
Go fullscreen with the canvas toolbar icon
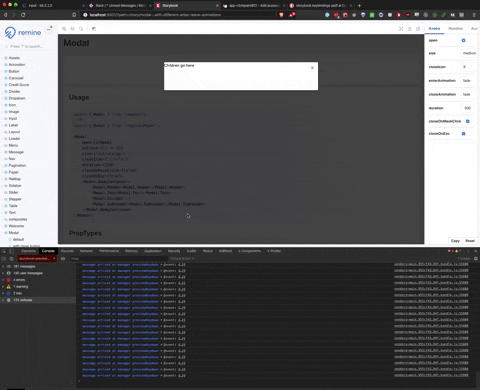[x=401, y=29]
